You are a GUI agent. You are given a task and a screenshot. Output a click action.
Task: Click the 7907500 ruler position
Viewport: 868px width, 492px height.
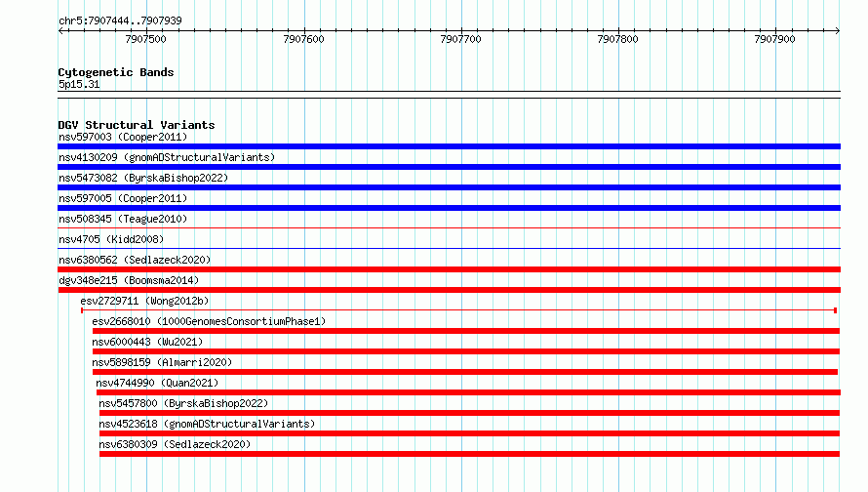tap(145, 39)
